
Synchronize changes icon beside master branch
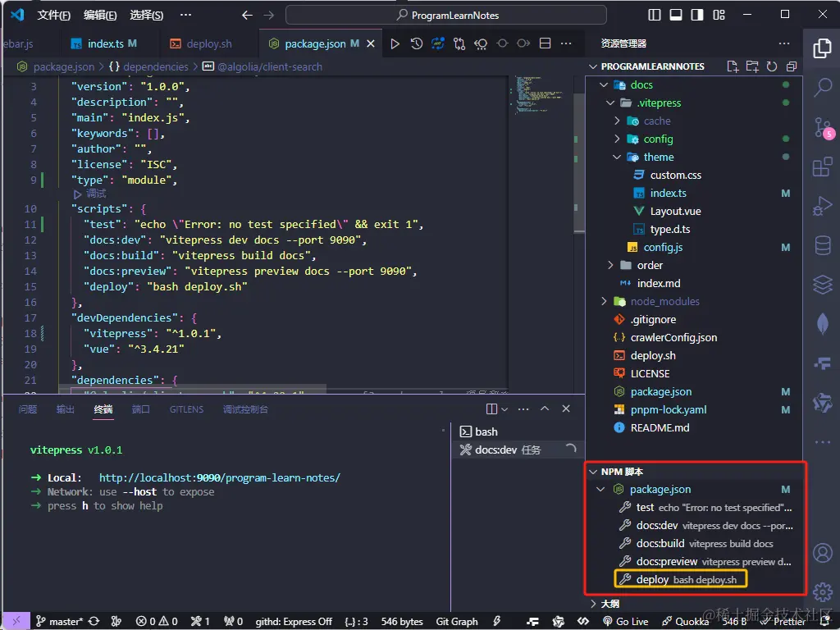tap(94, 622)
